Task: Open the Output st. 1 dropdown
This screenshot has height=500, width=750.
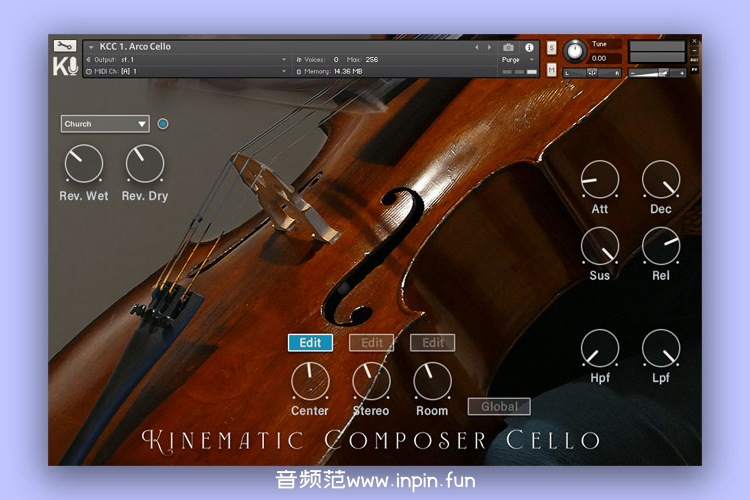Action: coord(187,60)
